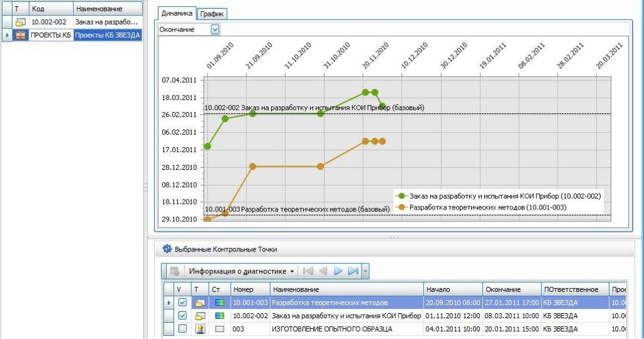Click baseline label 10.001-003 on chart
The height and width of the screenshot is (339, 644).
click(x=297, y=209)
